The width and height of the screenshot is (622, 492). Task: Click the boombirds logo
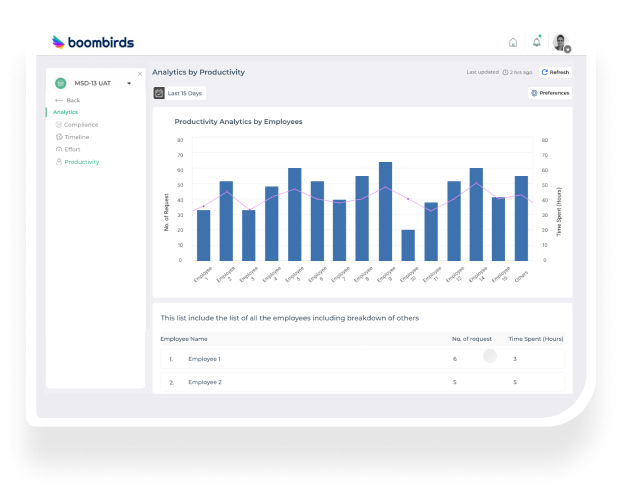click(93, 42)
